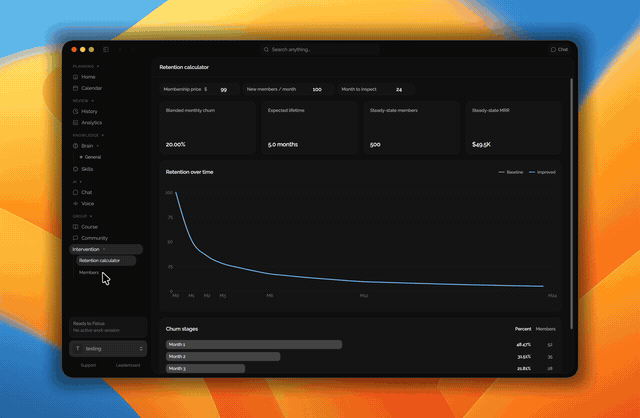
Task: Click the Course book icon
Action: [76, 227]
